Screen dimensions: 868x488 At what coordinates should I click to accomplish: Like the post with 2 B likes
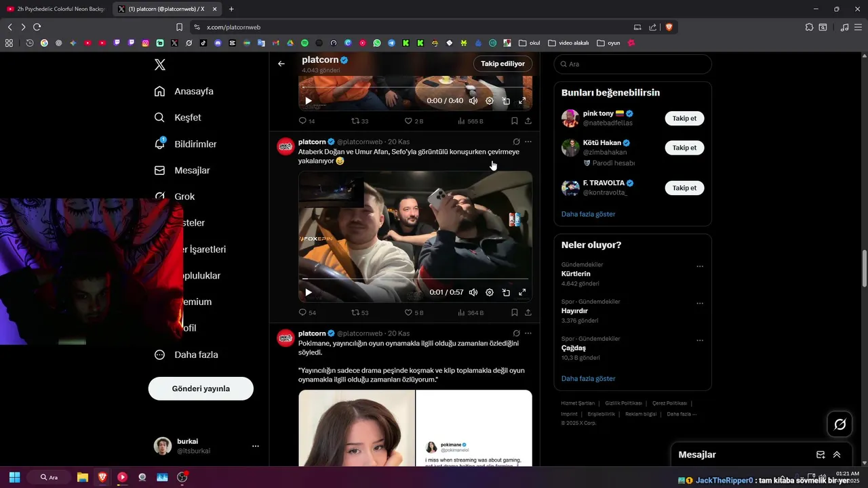pos(414,121)
